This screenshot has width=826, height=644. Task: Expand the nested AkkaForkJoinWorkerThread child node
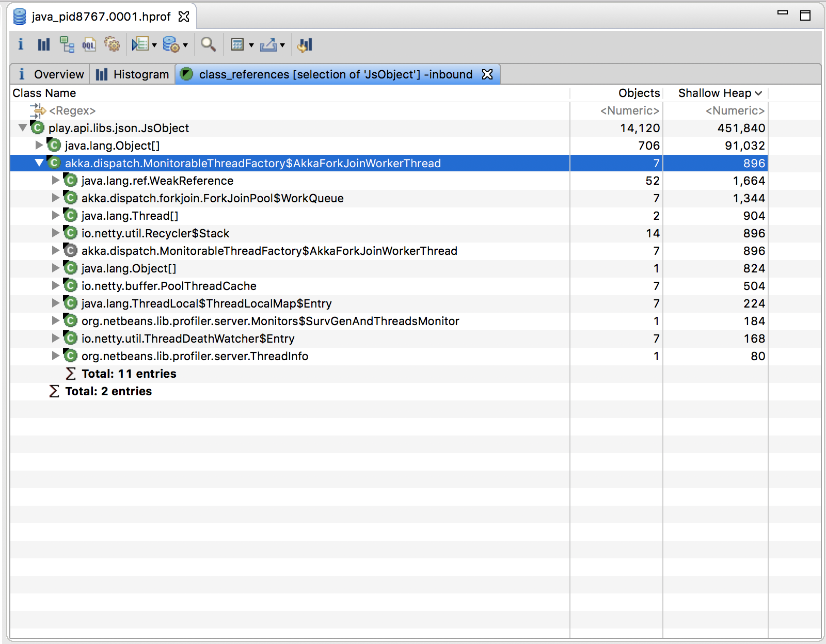click(x=55, y=250)
